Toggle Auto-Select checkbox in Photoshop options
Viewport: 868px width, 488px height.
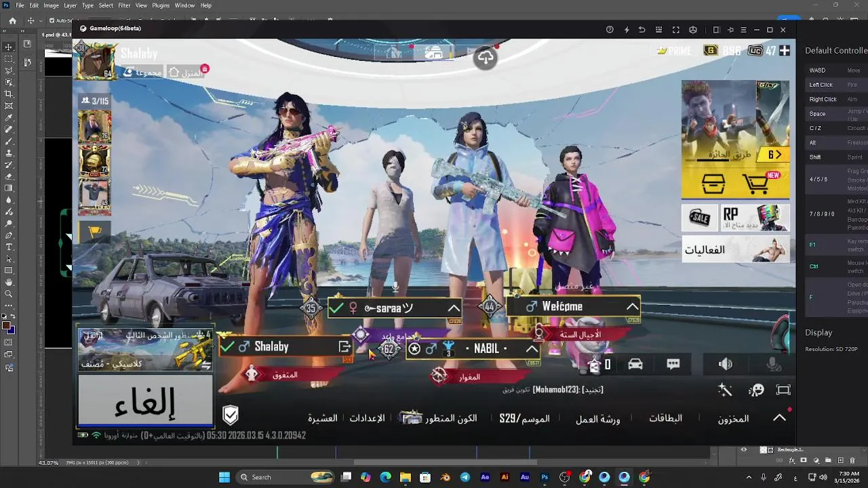coord(52,20)
